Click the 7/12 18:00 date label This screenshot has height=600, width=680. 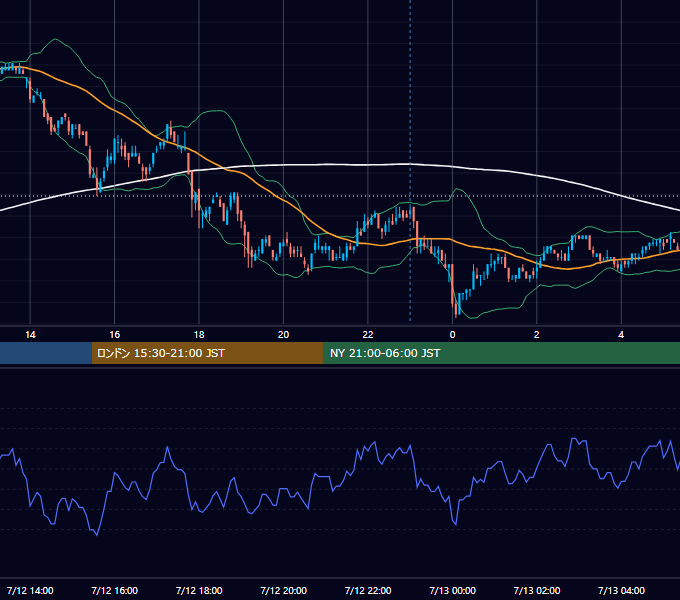199,590
